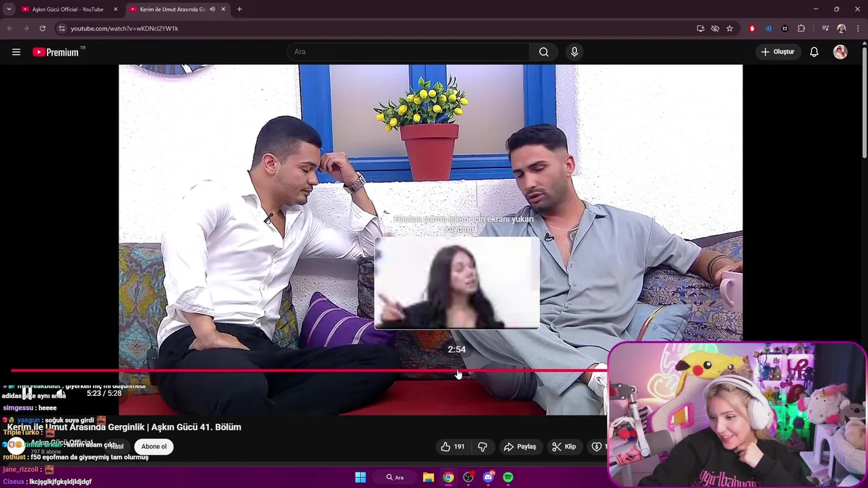This screenshot has height=488, width=868.
Task: View site information icon in address bar
Action: click(62, 28)
